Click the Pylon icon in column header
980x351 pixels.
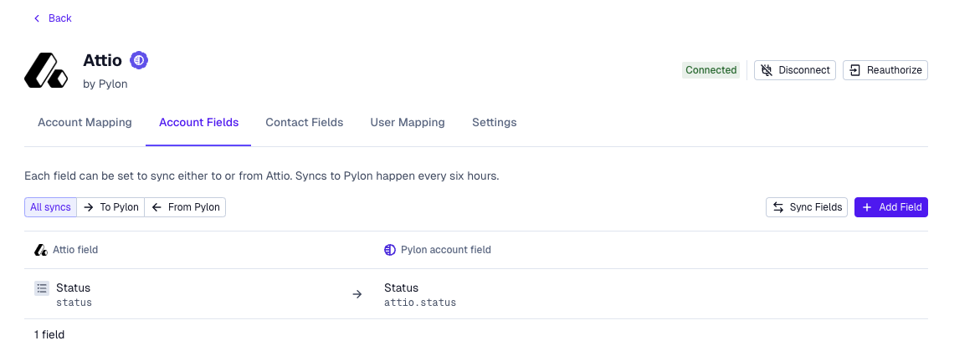point(389,250)
